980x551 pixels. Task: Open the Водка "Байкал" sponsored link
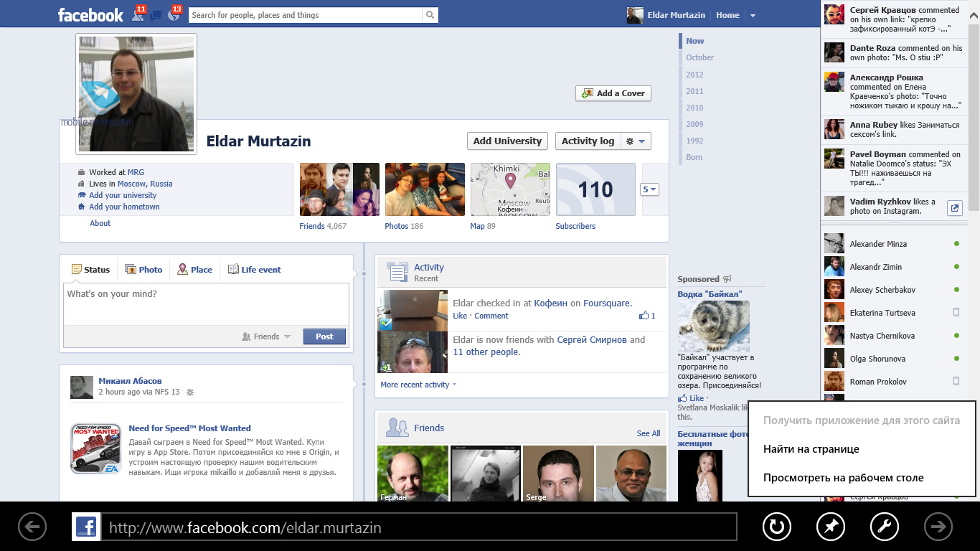click(x=710, y=294)
